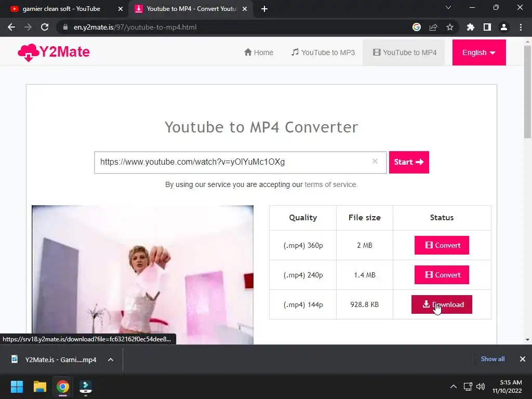The height and width of the screenshot is (399, 532).
Task: Open downloaded Y2Mate.is mp4 file
Action: tap(54, 360)
